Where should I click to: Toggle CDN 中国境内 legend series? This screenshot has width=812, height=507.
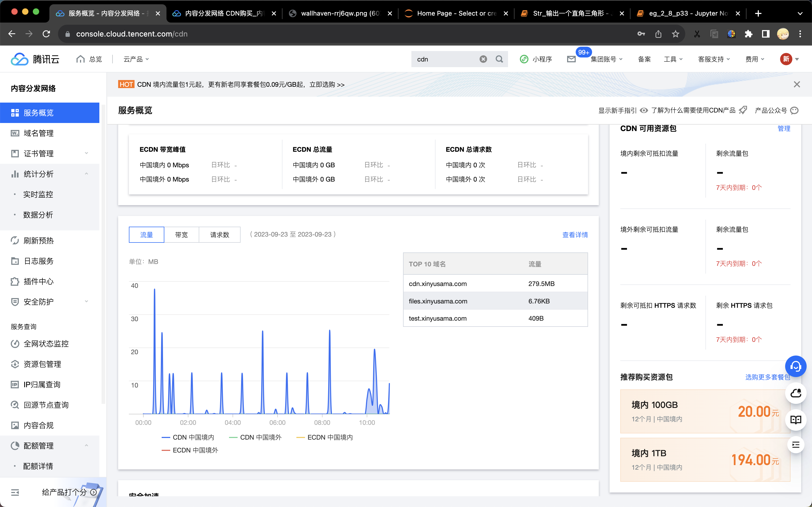point(188,437)
